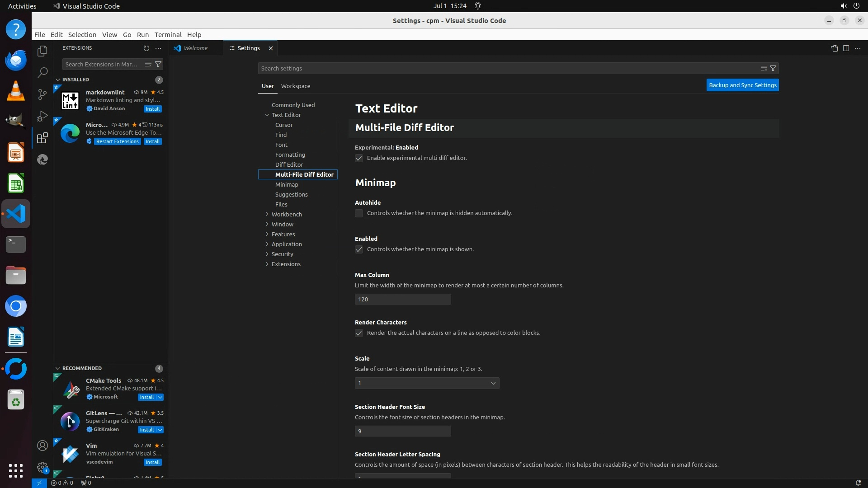The image size is (868, 488).
Task: Enable minimap Autohide checkbox
Action: 359,213
